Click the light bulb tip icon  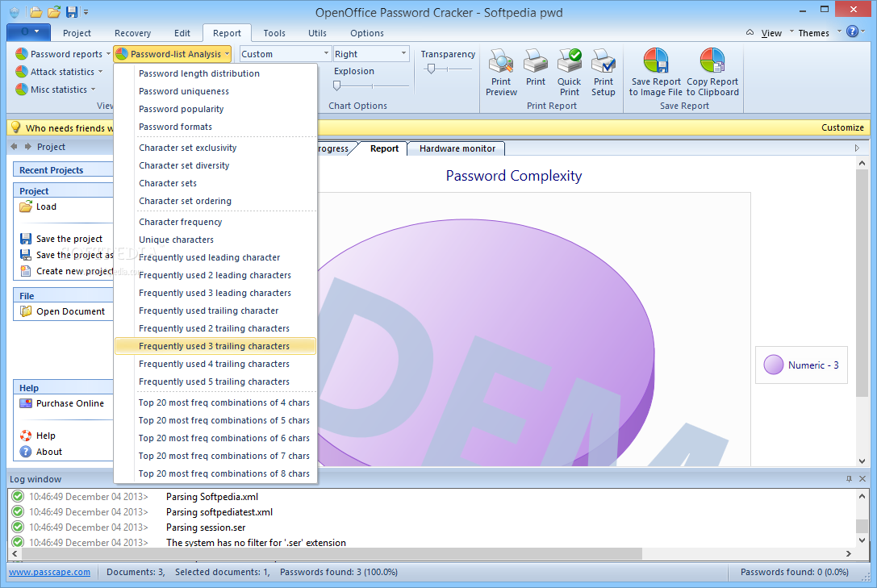(x=16, y=127)
